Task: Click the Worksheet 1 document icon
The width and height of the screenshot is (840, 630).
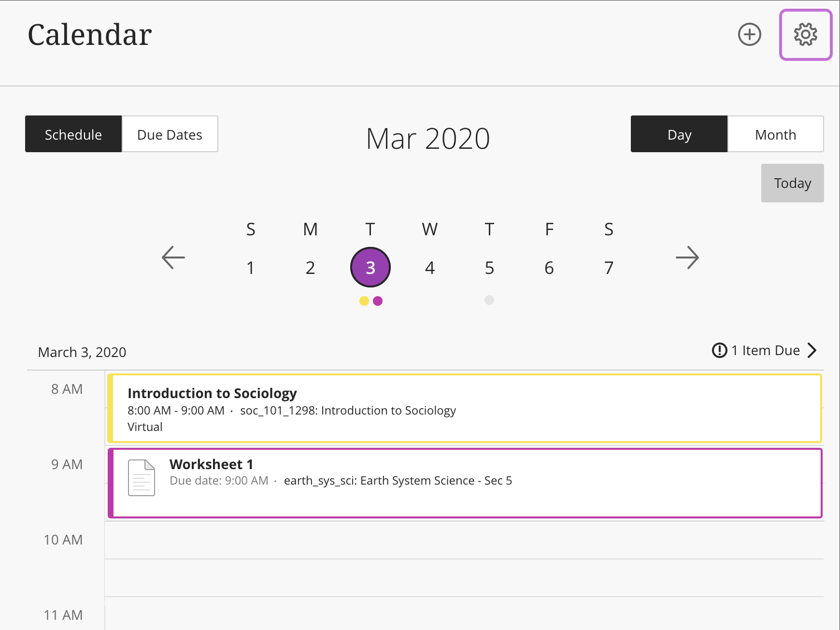Action: click(142, 477)
